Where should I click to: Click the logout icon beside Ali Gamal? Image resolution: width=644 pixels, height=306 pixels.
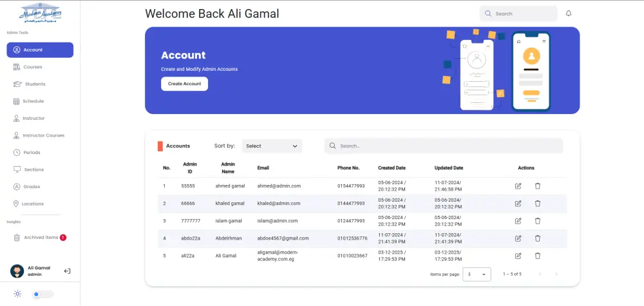pyautogui.click(x=68, y=271)
